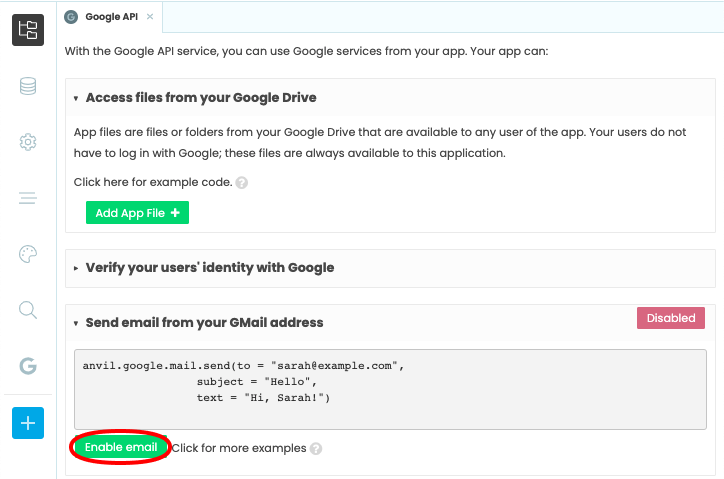Click the Google G icon on the tab
Screen dimensions: 724x479
pyautogui.click(x=71, y=17)
